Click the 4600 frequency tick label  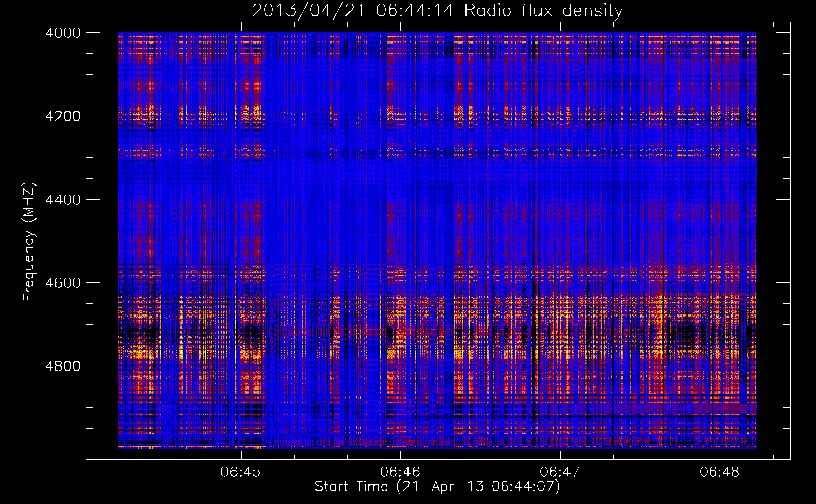[x=63, y=283]
